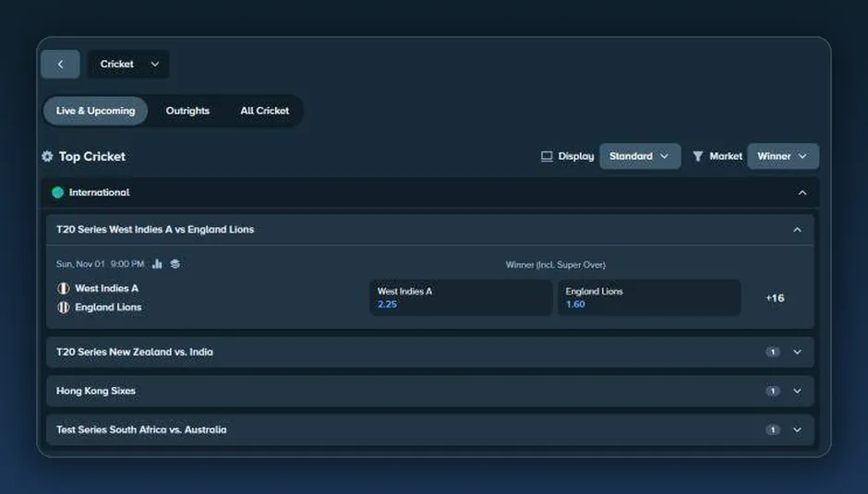Open match statistics bar chart icon
Image resolution: width=868 pixels, height=494 pixels.
click(x=157, y=263)
